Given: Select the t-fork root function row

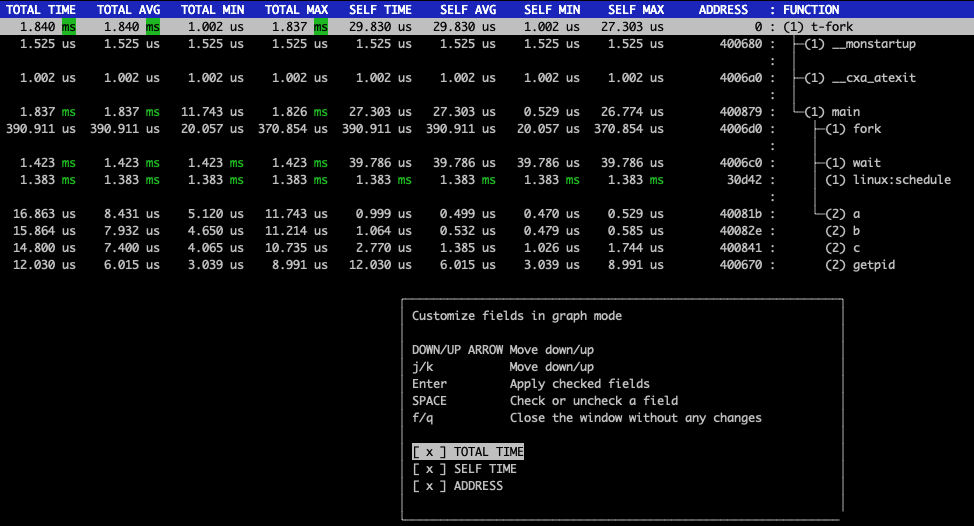Looking at the screenshot, I should point(487,27).
